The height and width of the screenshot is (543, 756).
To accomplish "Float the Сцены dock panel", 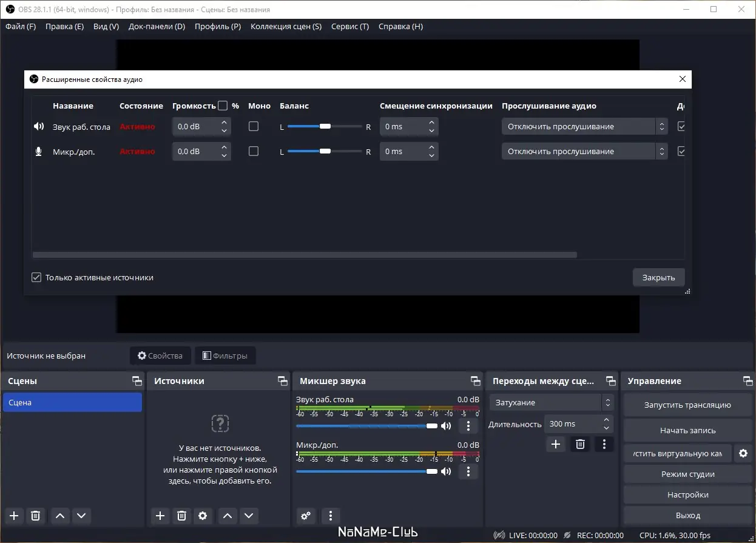I will coord(137,381).
